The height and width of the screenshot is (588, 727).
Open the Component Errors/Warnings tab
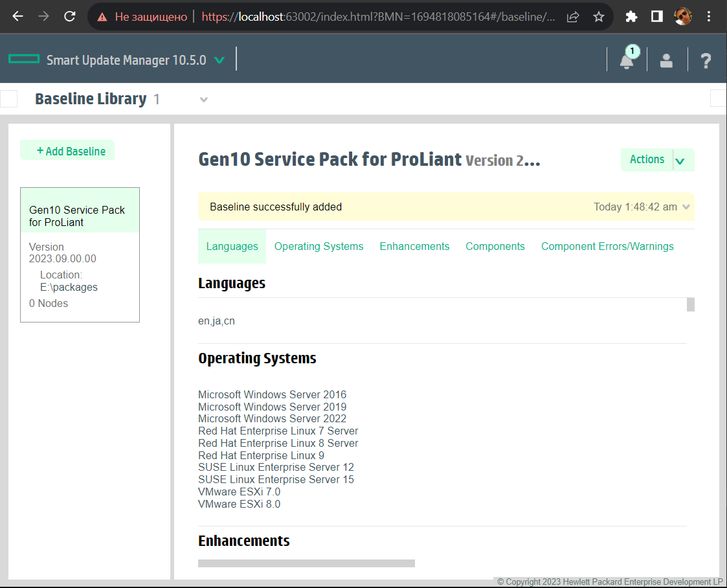tap(607, 246)
